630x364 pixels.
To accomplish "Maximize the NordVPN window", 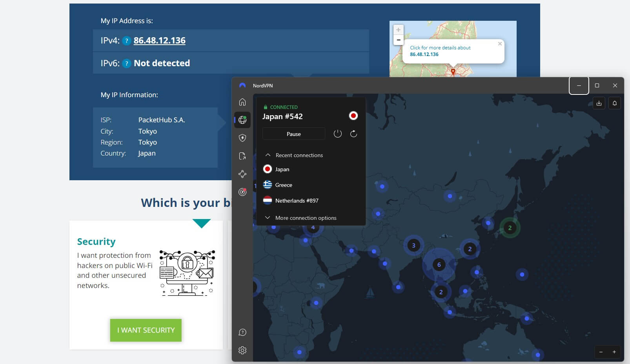I will click(x=597, y=85).
